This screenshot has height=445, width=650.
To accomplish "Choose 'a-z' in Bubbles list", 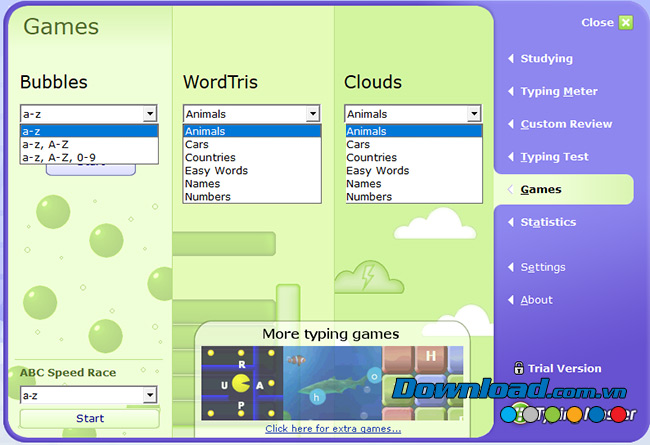I will coord(89,131).
